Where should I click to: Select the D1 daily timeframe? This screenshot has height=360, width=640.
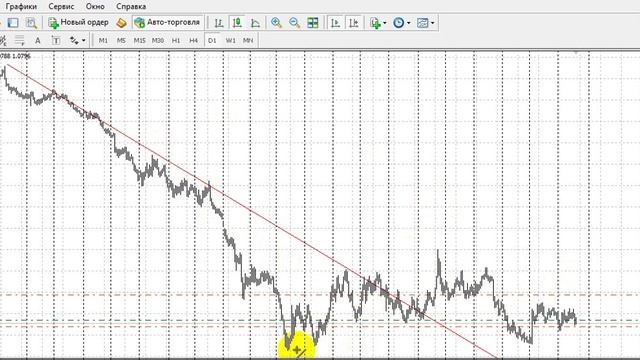(x=212, y=40)
